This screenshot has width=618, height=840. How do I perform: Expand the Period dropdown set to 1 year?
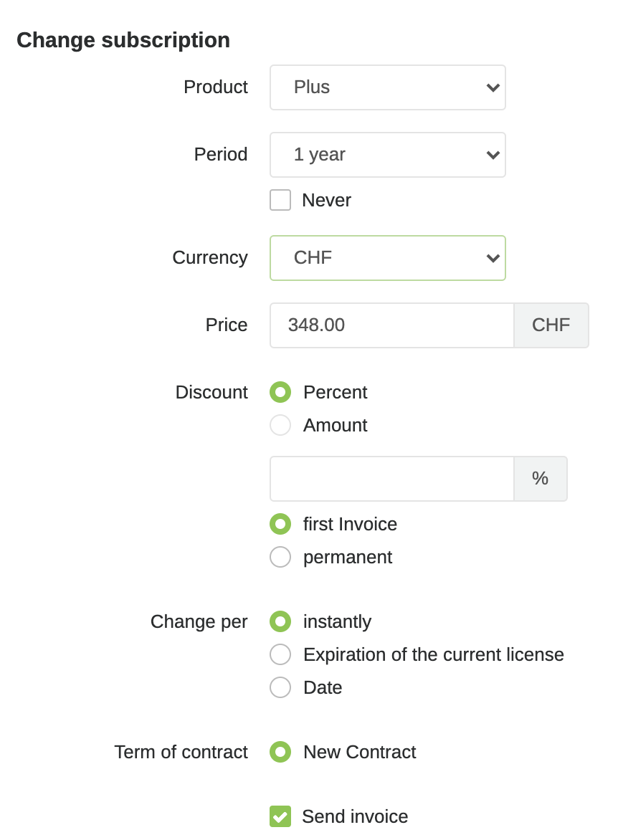(x=387, y=155)
